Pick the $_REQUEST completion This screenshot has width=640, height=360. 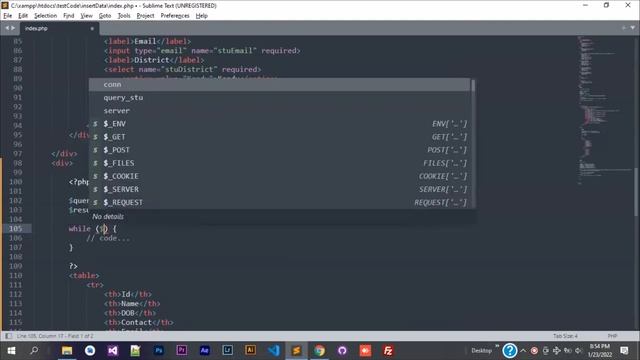coord(280,202)
